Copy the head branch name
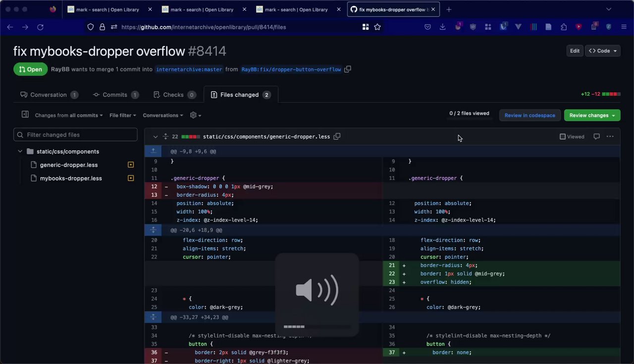 (348, 69)
